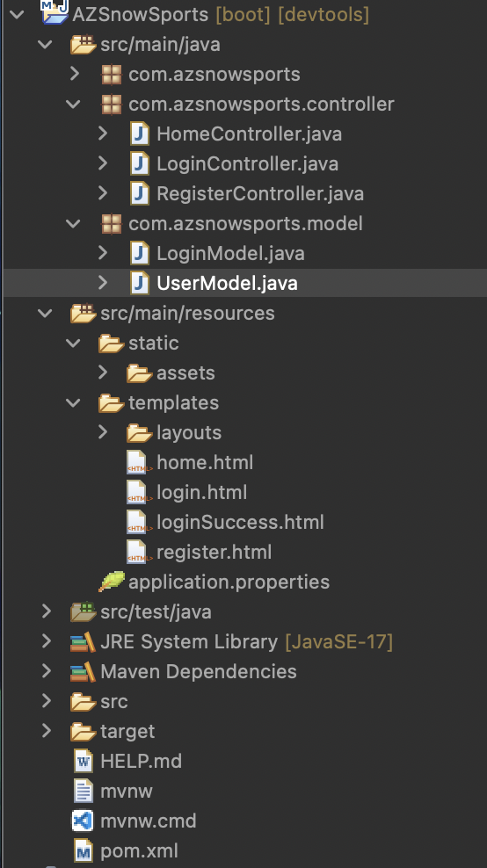The width and height of the screenshot is (487, 868).
Task: Expand JRE System Library node
Action: pos(47,641)
